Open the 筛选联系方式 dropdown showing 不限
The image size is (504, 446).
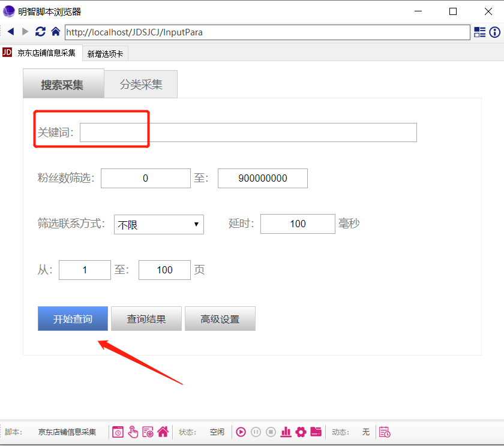[x=159, y=224]
